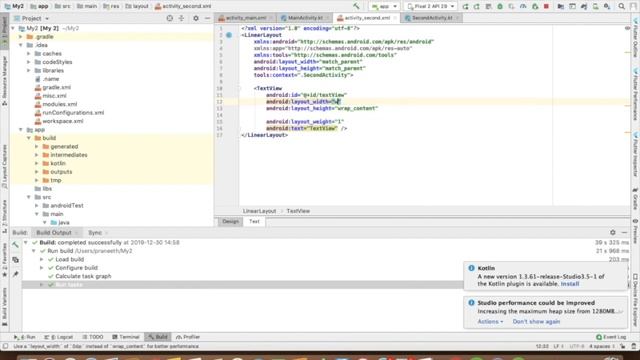Click the Attach Debugger to process icon
This screenshot has height=360, width=640.
pos(535,7)
